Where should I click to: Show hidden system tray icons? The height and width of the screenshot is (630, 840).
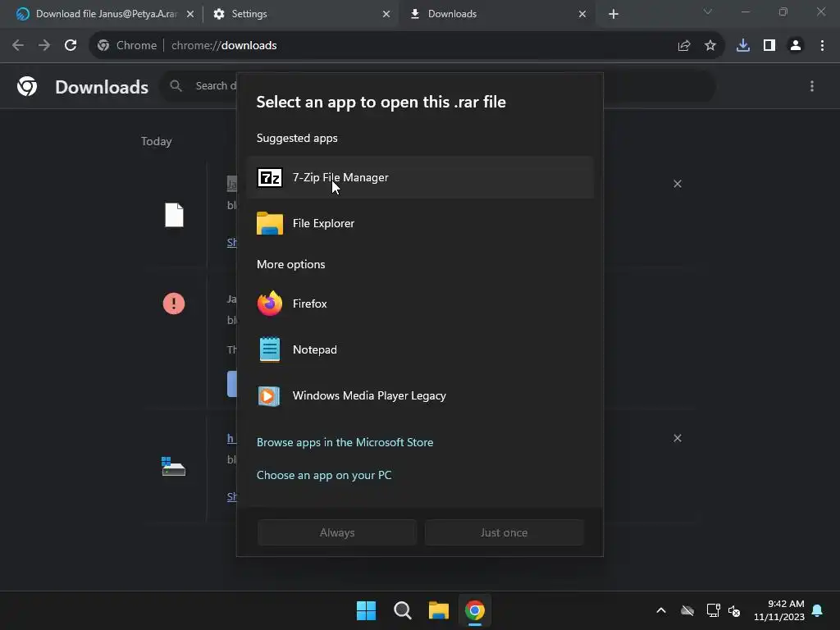click(x=661, y=610)
